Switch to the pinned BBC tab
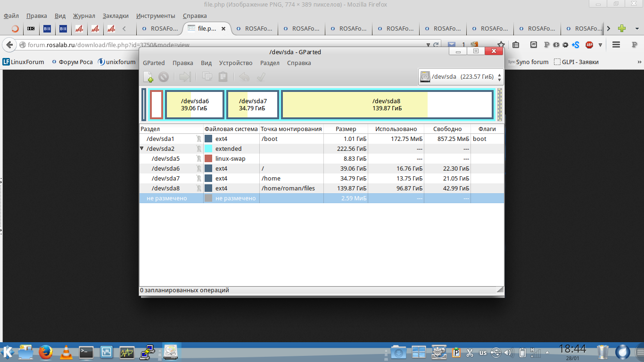 tap(31, 28)
